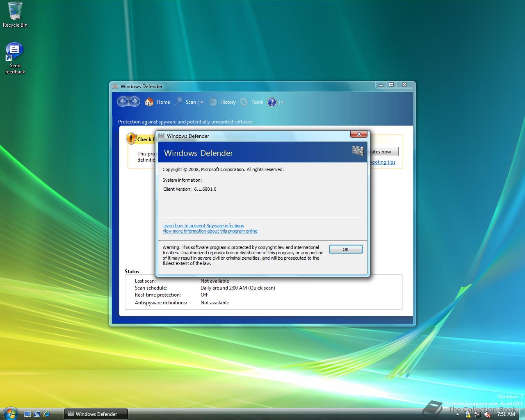Open 'View more information about this program online'

coord(210,231)
